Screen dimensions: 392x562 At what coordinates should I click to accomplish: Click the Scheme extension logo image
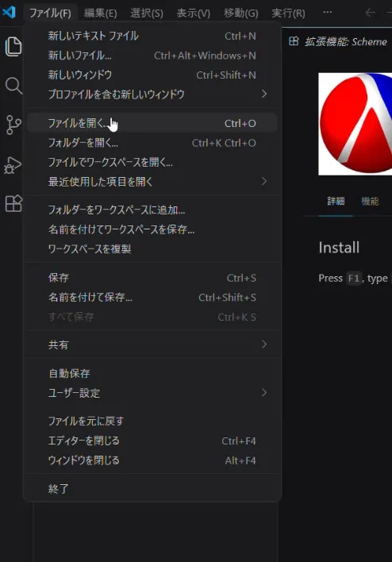coord(355,124)
